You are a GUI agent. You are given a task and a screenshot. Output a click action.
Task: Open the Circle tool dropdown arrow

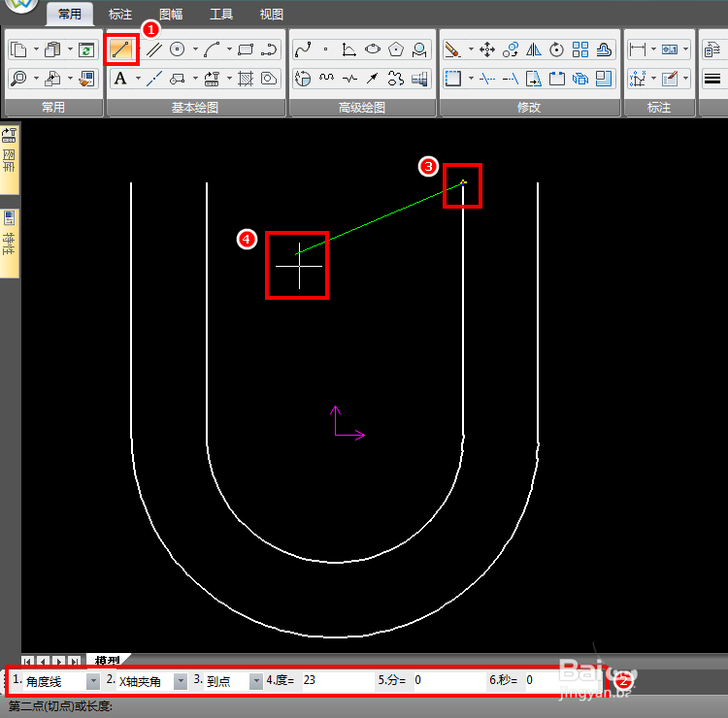(x=195, y=49)
